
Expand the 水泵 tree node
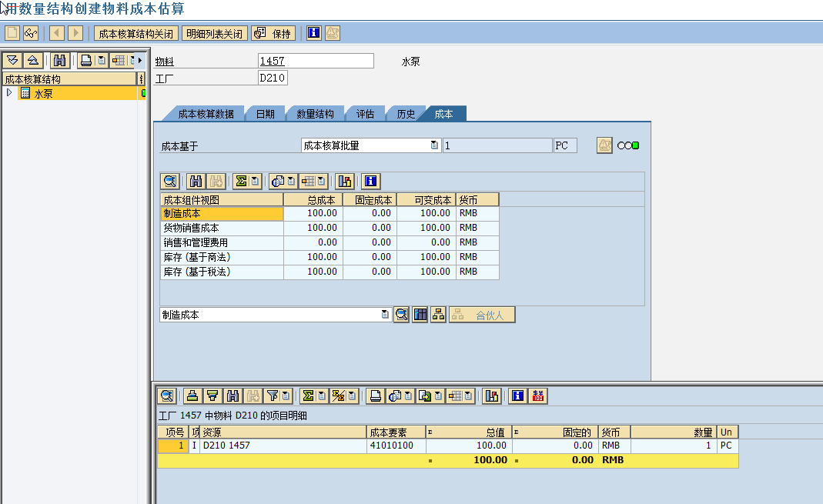coord(9,93)
